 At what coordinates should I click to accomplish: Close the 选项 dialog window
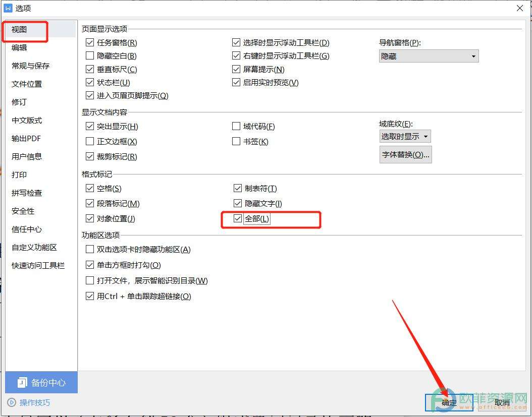click(x=520, y=8)
